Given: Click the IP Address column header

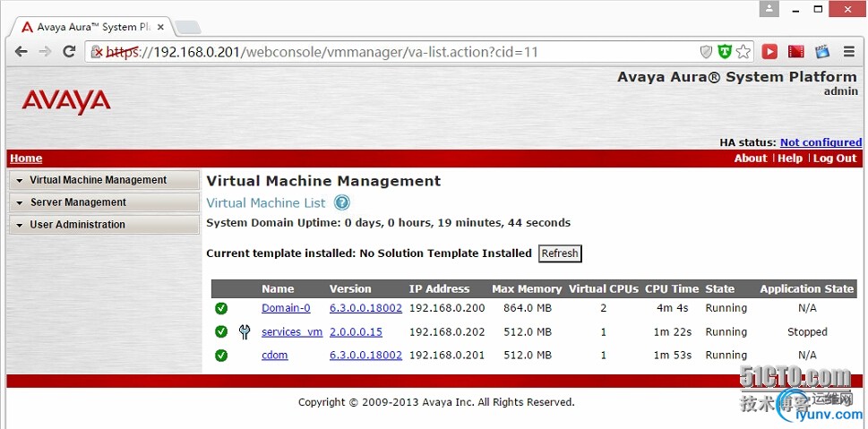Looking at the screenshot, I should click(x=439, y=289).
